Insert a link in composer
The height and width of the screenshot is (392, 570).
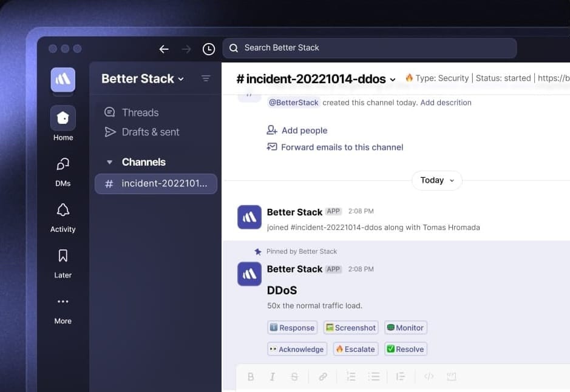[323, 377]
